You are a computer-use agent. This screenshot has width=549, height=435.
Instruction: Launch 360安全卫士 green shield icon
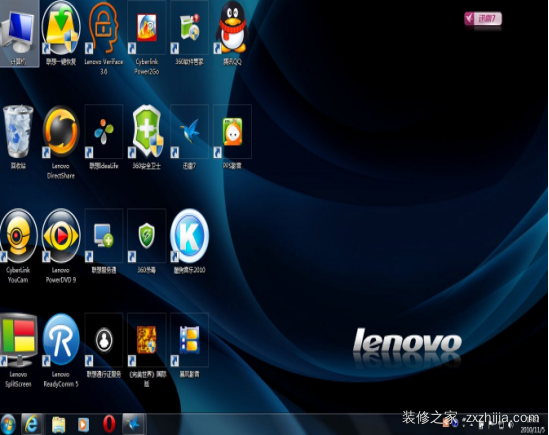click(x=147, y=137)
